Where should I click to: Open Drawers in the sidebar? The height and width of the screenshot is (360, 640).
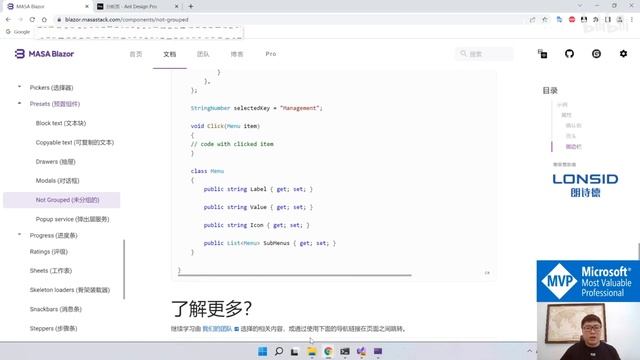click(56, 162)
